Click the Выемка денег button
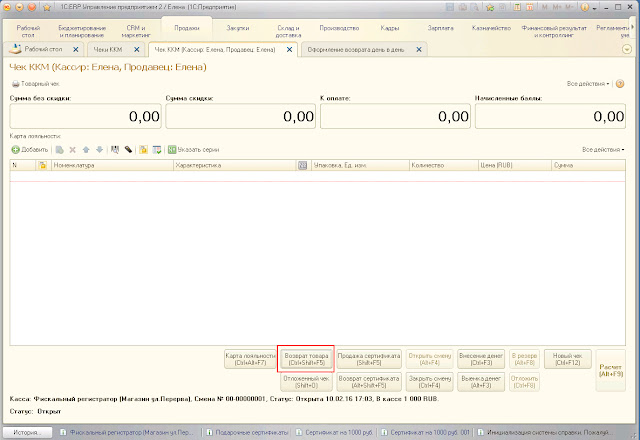The image size is (640, 440). [481, 382]
